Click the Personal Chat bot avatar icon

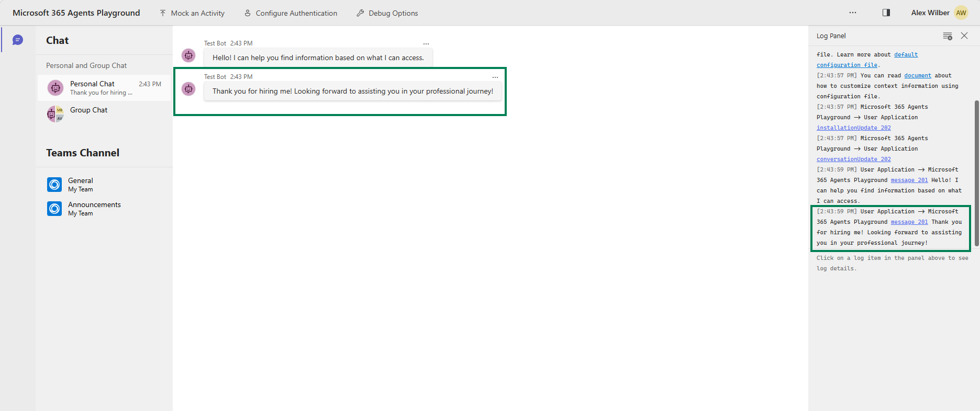coord(55,88)
